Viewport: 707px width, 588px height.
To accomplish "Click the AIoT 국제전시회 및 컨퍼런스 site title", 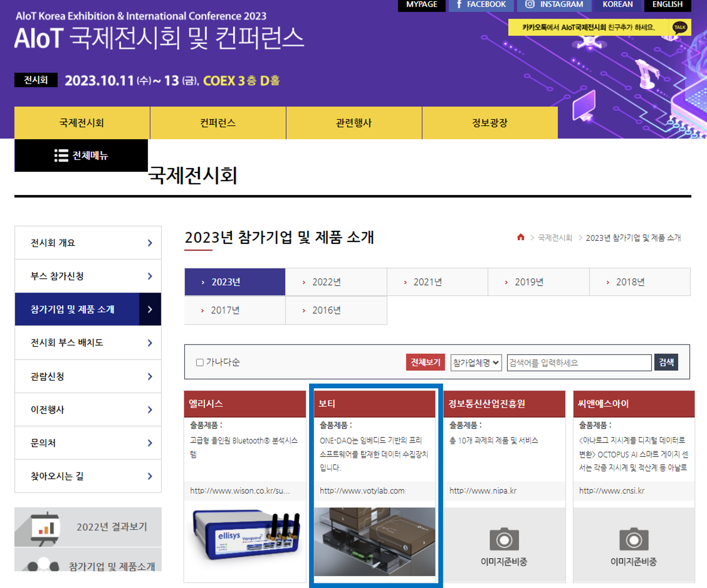I will (x=159, y=38).
